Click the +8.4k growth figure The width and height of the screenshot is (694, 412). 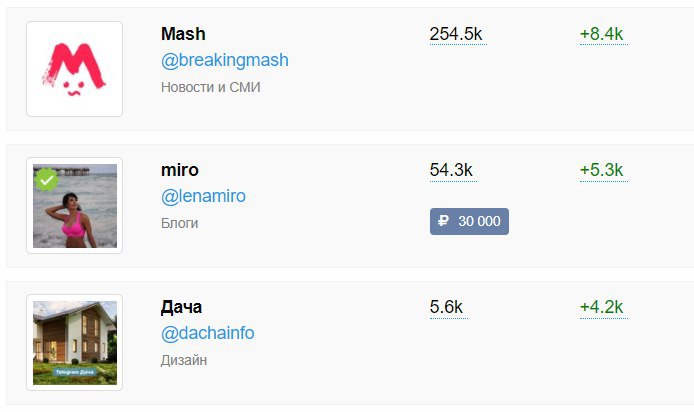(x=602, y=34)
